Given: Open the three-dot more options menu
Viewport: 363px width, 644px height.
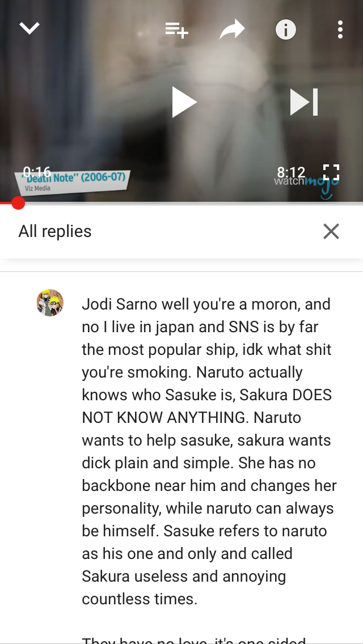Looking at the screenshot, I should point(340,29).
